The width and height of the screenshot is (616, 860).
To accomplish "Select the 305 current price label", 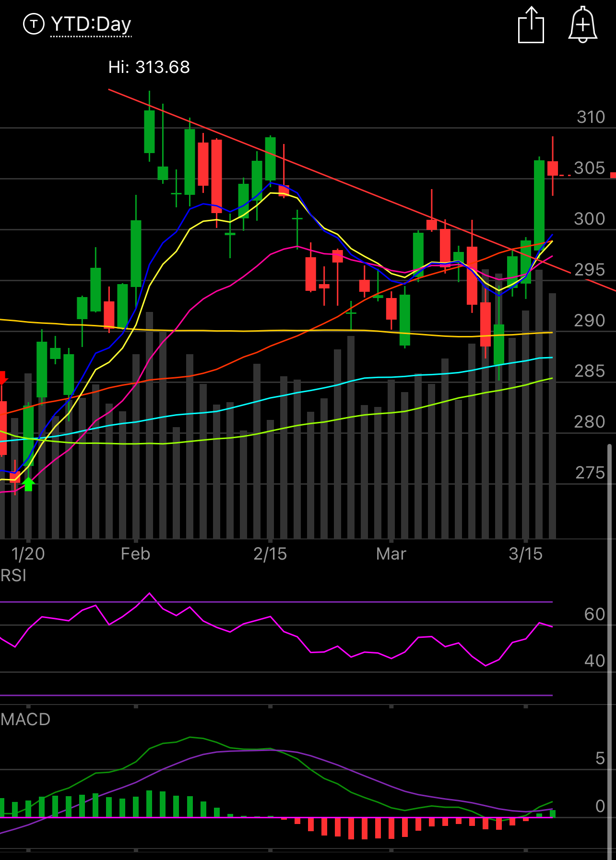I will point(589,168).
